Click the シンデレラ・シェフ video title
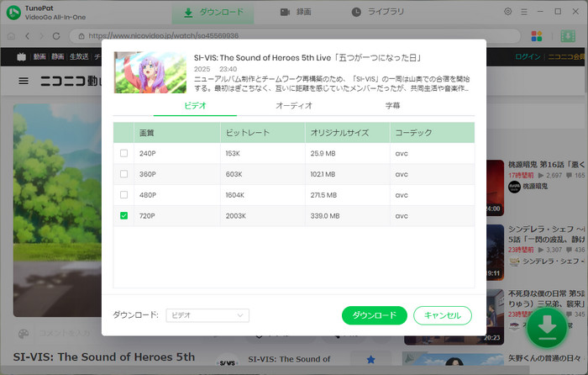 (546, 235)
